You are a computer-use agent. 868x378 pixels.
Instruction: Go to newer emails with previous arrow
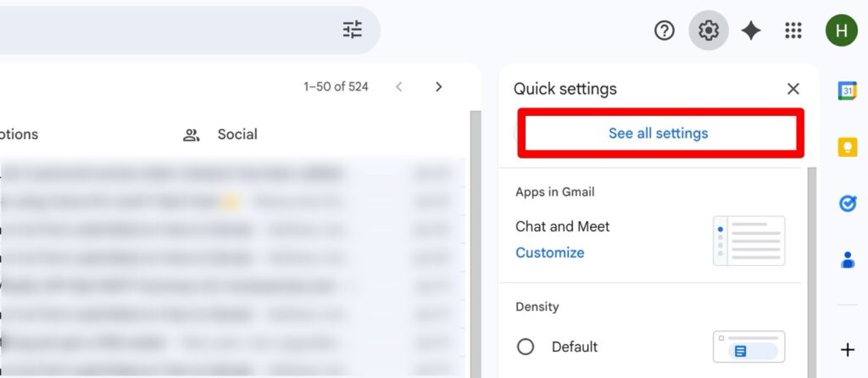(398, 87)
